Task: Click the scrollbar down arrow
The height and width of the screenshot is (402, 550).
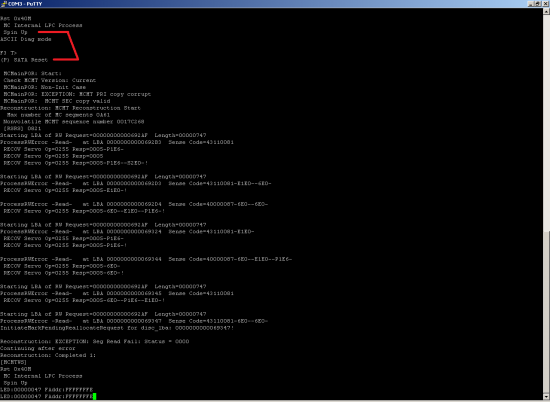Action: (546, 396)
